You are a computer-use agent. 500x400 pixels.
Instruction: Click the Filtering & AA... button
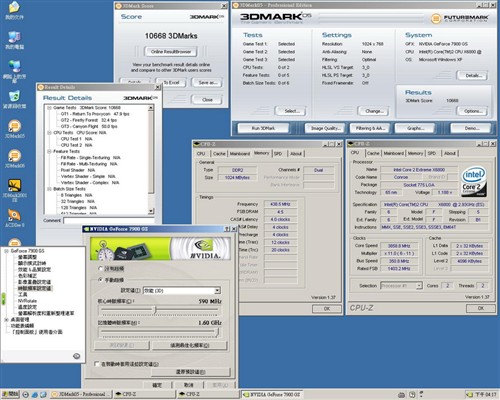pyautogui.click(x=370, y=128)
